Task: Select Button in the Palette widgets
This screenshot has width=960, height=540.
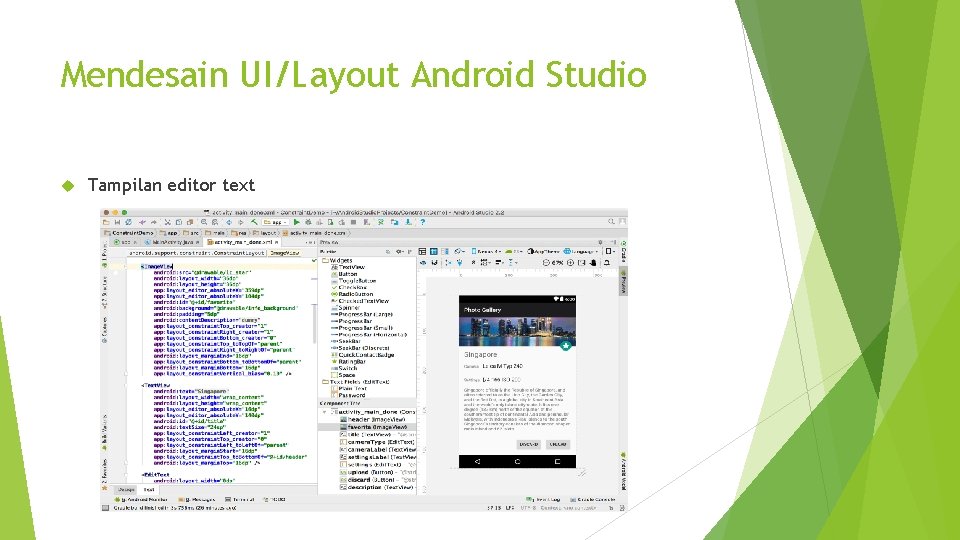Action: pyautogui.click(x=343, y=274)
